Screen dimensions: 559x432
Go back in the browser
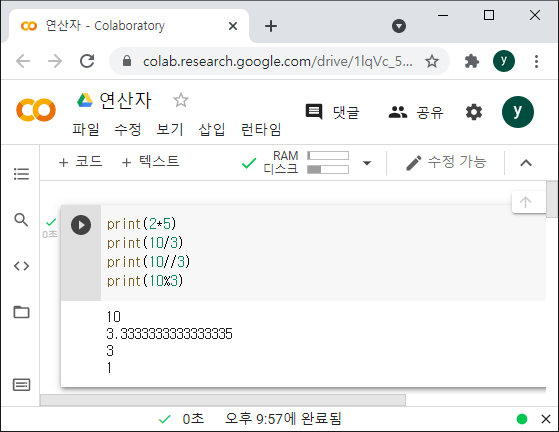[x=23, y=61]
